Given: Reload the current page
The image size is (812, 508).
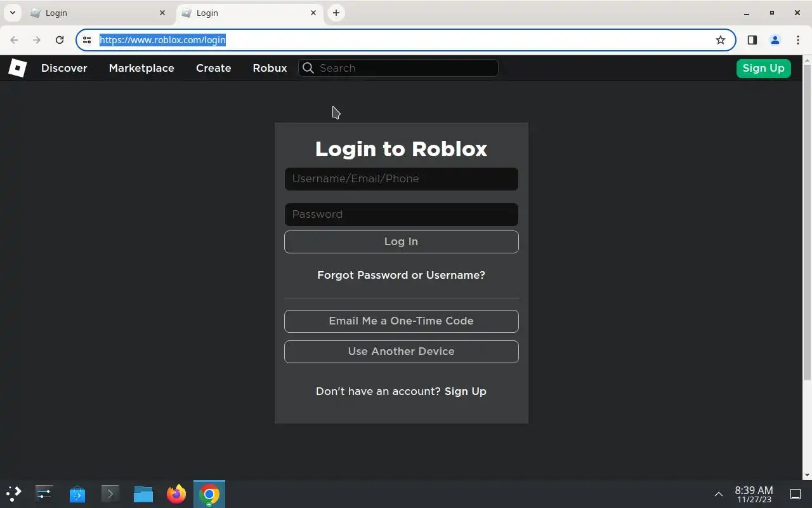Looking at the screenshot, I should pos(60,40).
